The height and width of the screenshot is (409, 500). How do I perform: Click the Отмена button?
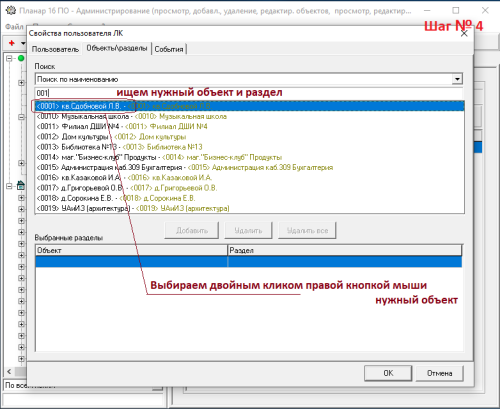(x=439, y=373)
